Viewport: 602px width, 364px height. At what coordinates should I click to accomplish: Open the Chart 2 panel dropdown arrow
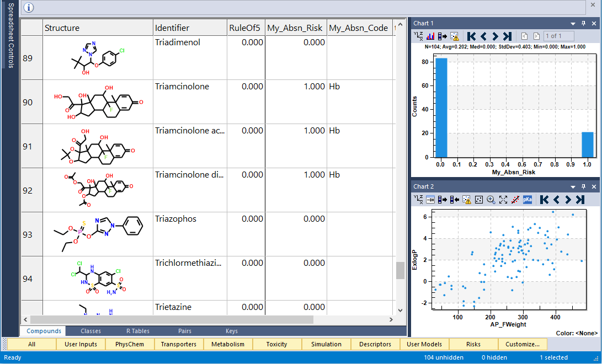(573, 187)
